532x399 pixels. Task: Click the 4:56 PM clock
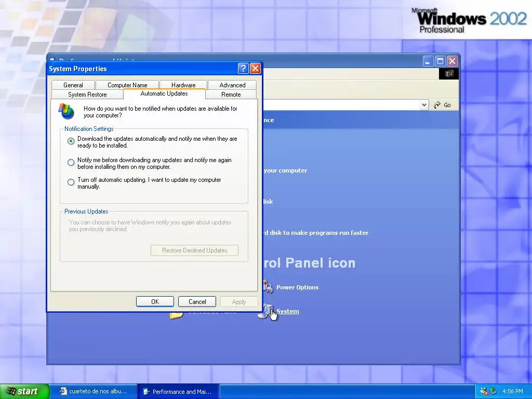tap(513, 391)
